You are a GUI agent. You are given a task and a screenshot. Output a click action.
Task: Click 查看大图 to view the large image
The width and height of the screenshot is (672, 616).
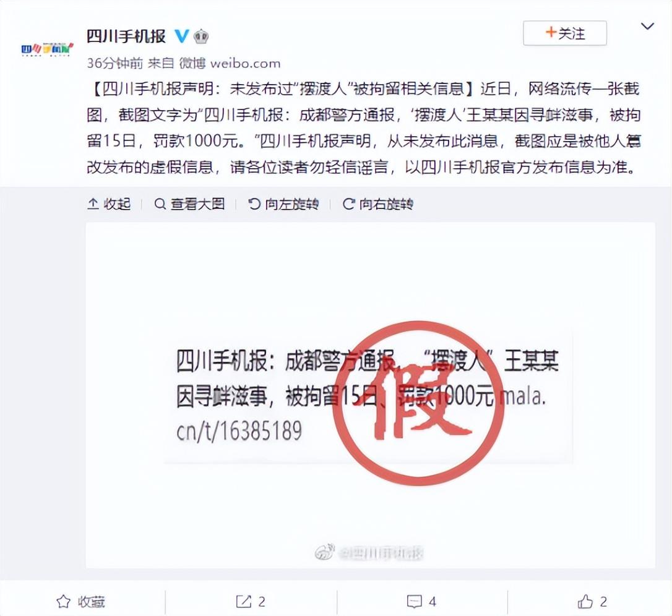coord(189,204)
